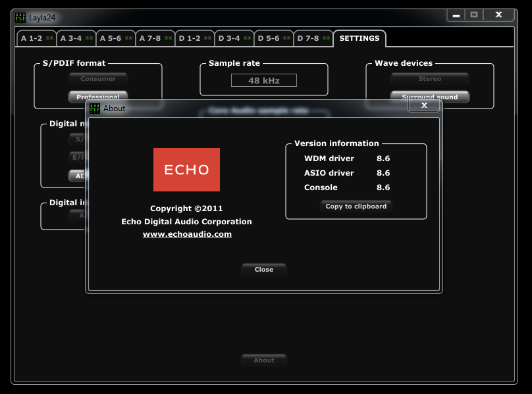This screenshot has width=532, height=394.
Task: Switch to the A 3-4 tab
Action: [x=76, y=38]
